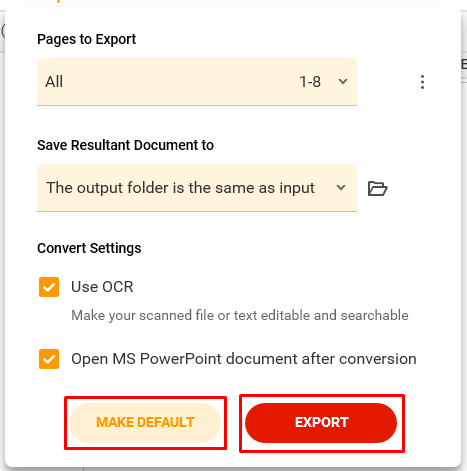467x471 pixels.
Task: Click the red EXPORT button
Action: click(321, 423)
